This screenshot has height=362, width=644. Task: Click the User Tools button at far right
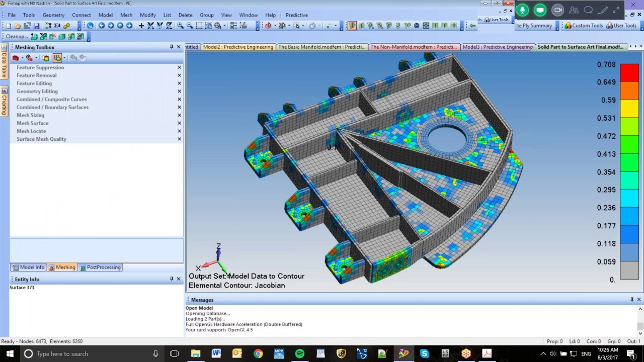[x=621, y=26]
